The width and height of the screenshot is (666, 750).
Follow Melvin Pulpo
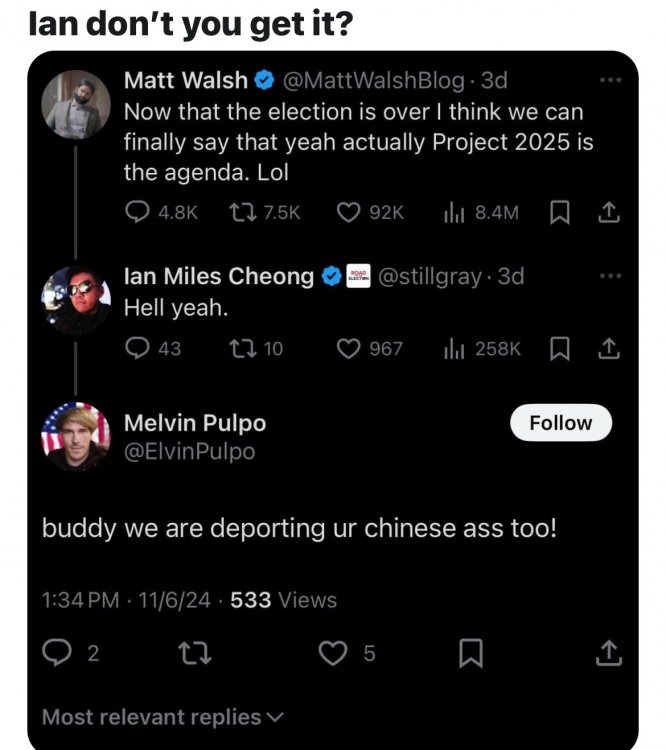point(560,423)
